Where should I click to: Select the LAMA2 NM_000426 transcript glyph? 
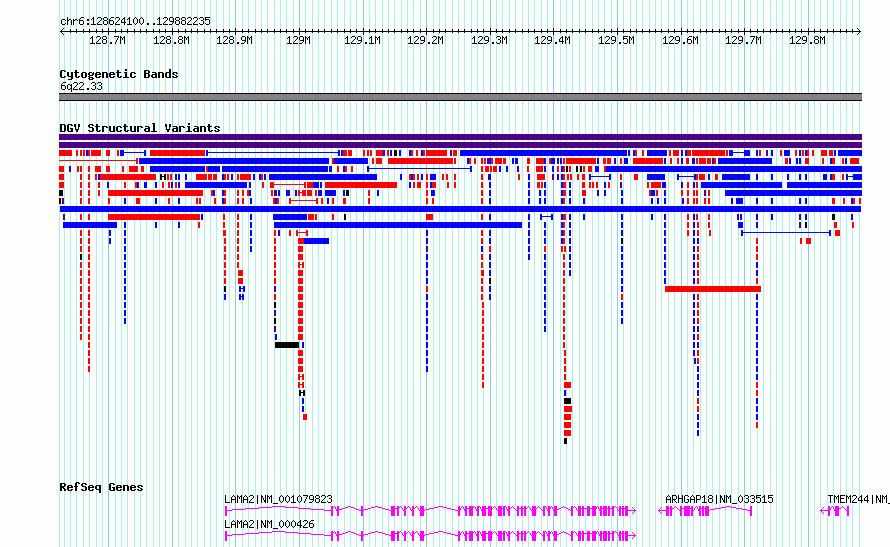click(x=430, y=536)
